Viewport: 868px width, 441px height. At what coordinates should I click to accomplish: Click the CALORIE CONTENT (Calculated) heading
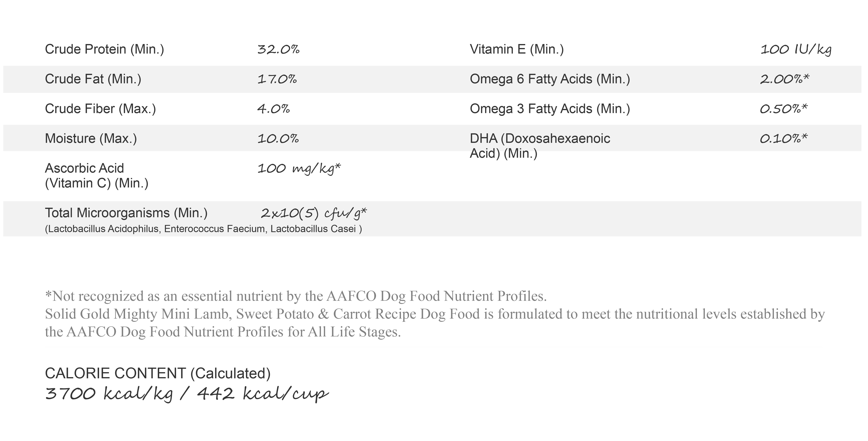coord(158,373)
